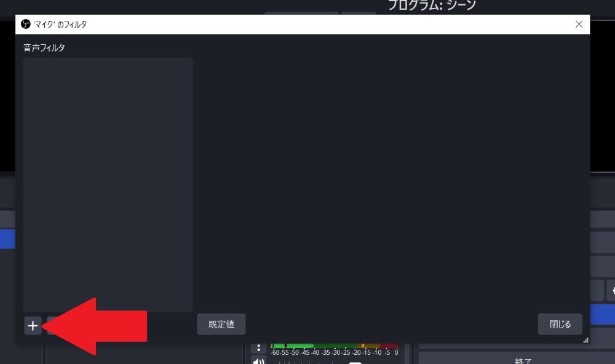This screenshot has height=364, width=615.
Task: Open the three-dot menu in audio mixer
Action: click(258, 348)
